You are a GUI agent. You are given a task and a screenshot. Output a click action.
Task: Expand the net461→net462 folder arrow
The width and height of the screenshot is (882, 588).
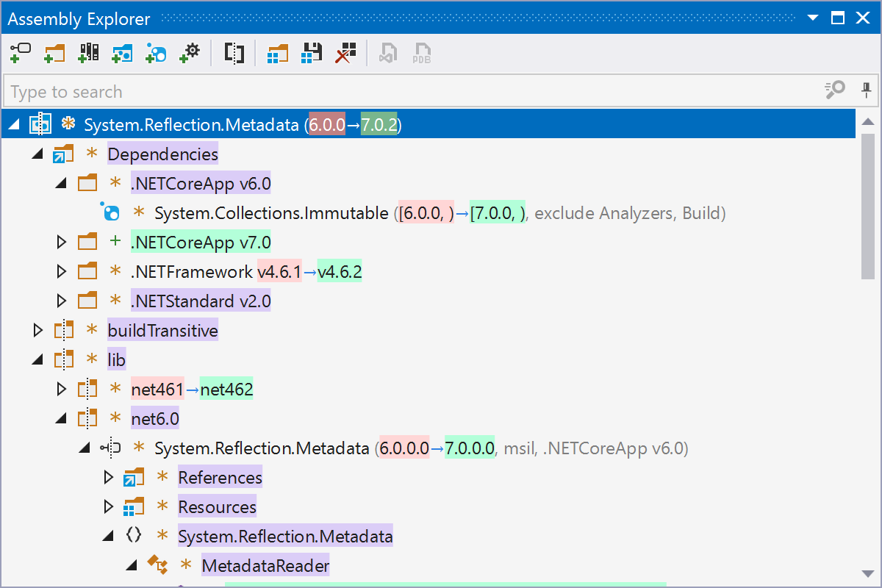62,390
